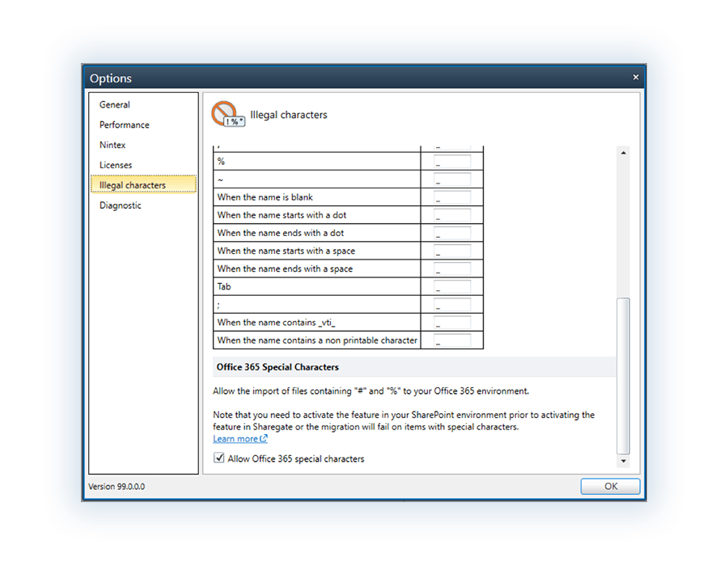Confirm with the OK button
This screenshot has height=566, width=728.
point(610,486)
